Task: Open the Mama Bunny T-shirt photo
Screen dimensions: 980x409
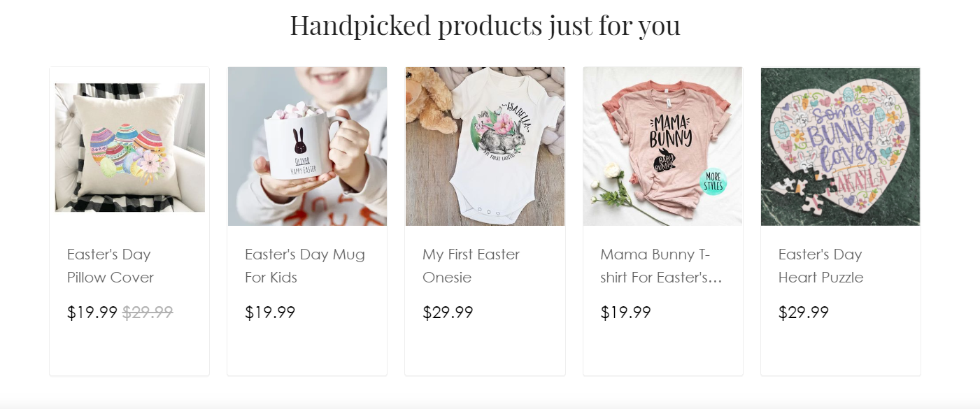Action: pyautogui.click(x=663, y=146)
